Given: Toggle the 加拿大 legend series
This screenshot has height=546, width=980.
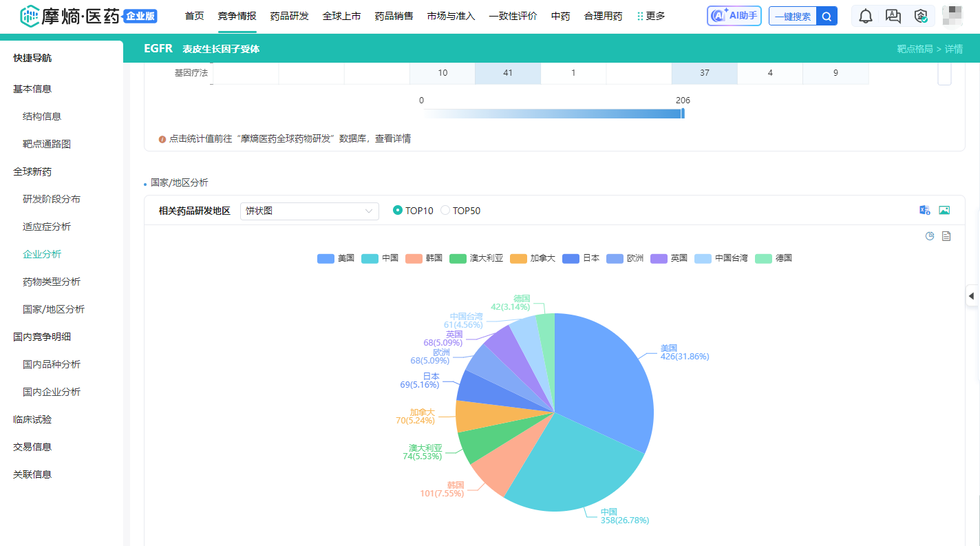Looking at the screenshot, I should (533, 258).
